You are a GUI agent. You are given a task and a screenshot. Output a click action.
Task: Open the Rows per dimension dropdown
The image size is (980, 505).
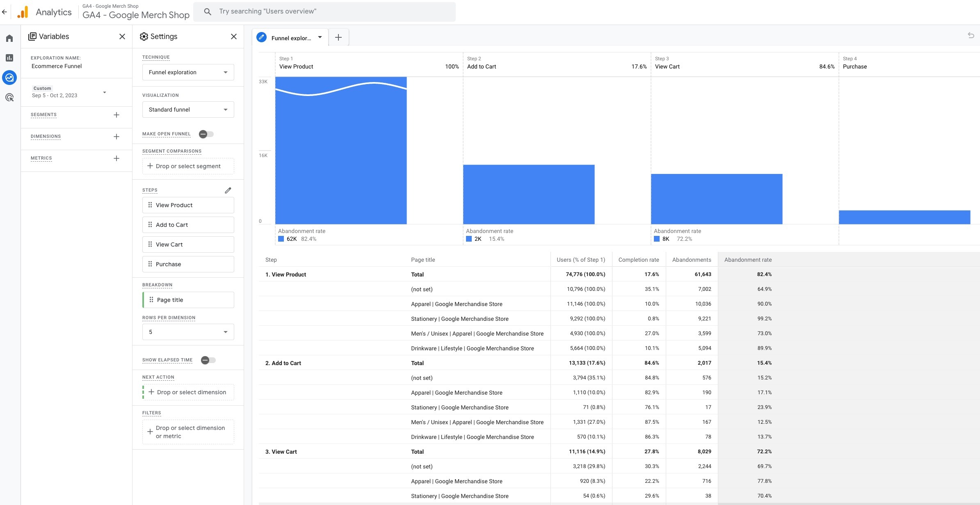pos(188,332)
